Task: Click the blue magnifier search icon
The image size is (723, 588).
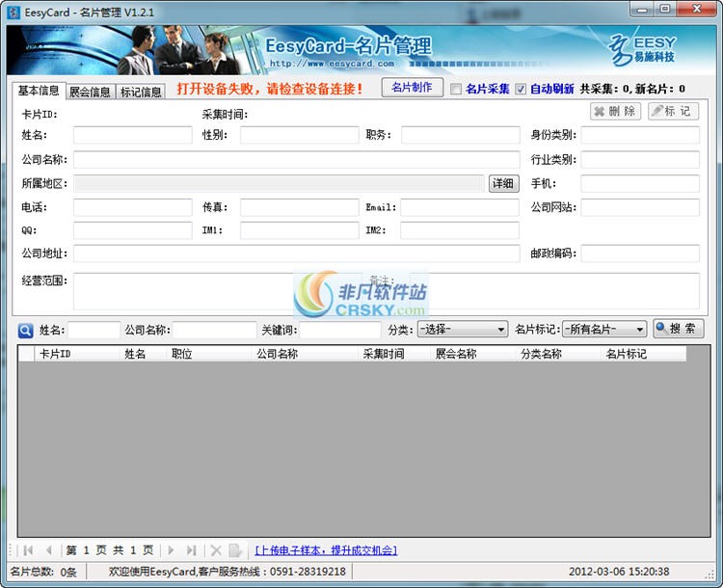Action: 25,331
